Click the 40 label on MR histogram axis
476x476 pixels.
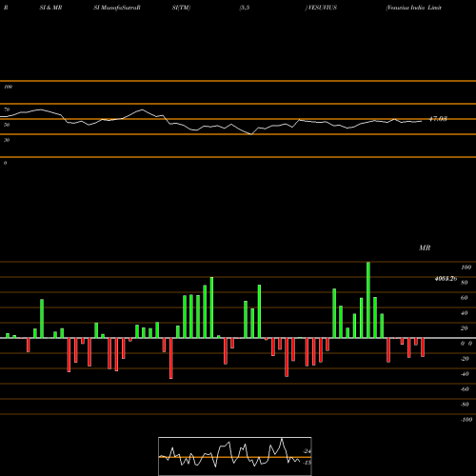(x=465, y=313)
